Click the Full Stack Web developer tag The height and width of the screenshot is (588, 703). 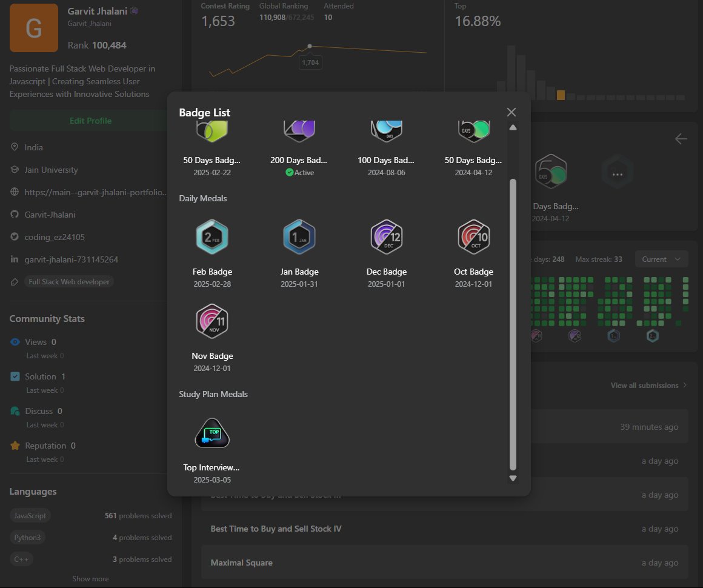point(69,282)
